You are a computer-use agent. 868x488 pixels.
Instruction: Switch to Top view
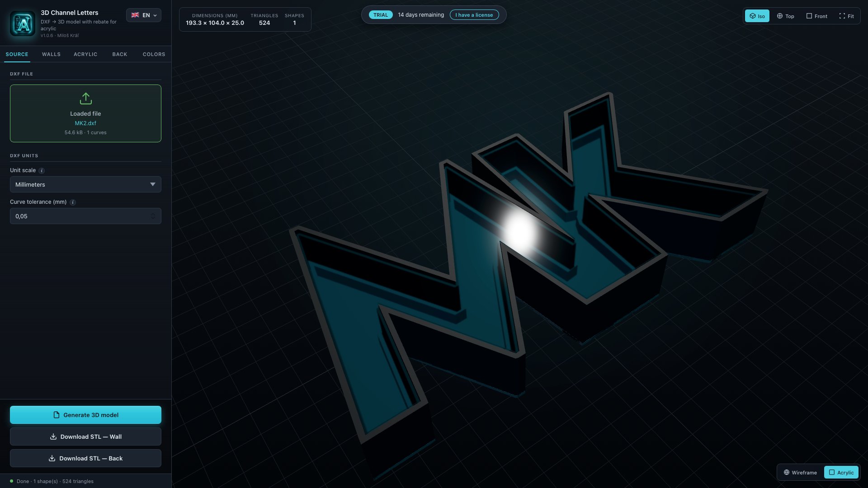pos(786,16)
